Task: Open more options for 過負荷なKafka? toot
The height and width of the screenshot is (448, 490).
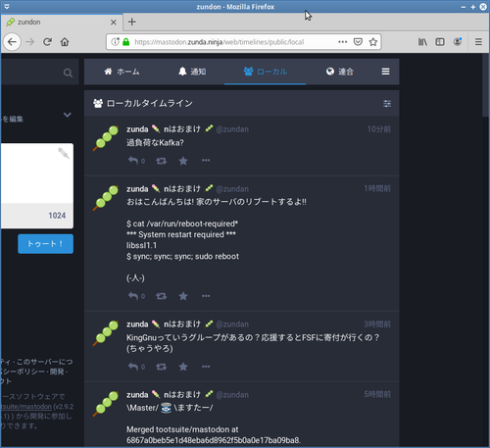Action: [x=206, y=161]
